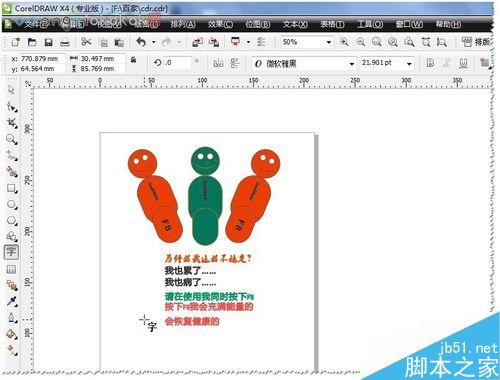Select the Shape tool in toolbox
Image resolution: width=500 pixels, height=380 pixels.
(12, 107)
